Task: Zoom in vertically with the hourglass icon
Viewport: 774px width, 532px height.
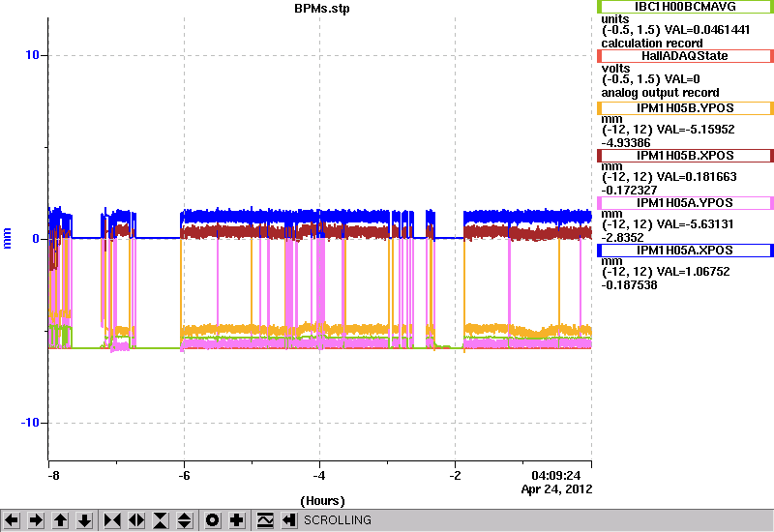Action: 161,520
